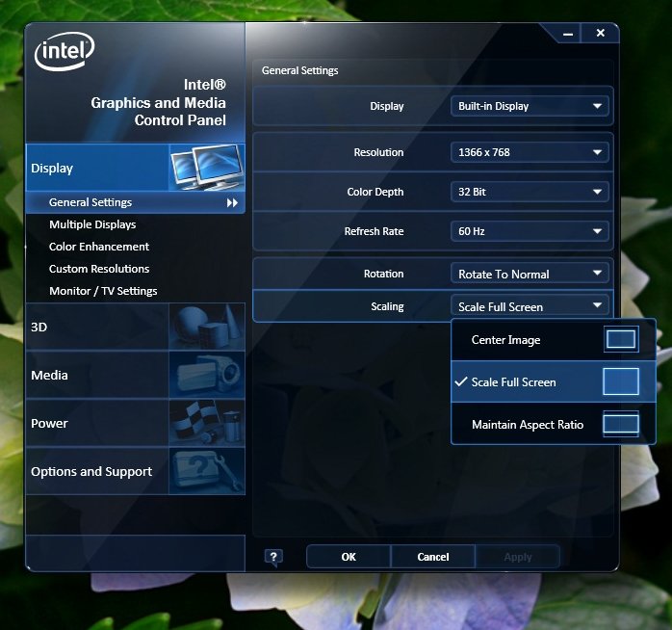Viewport: 672px width, 630px height.
Task: Go to Multiple Displays settings
Action: click(92, 224)
